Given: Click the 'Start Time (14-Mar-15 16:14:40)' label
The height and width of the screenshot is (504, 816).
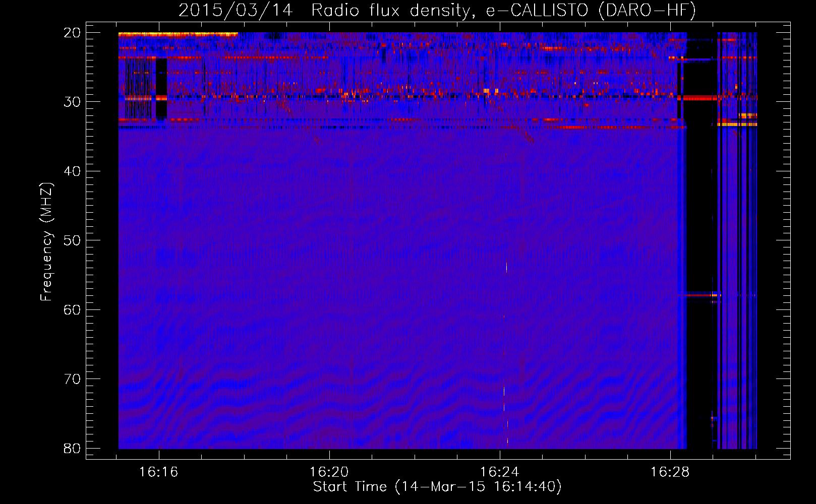Looking at the screenshot, I should [437, 487].
